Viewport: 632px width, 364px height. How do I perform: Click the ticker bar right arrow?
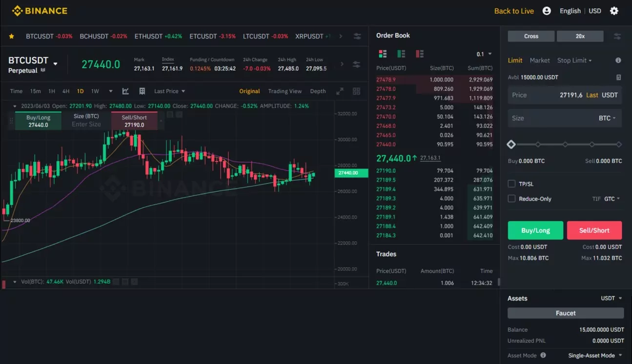point(341,36)
